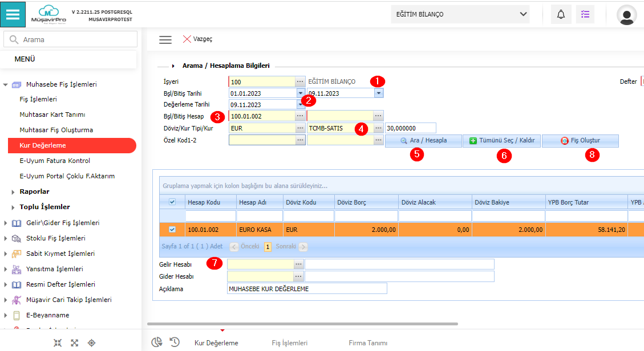Click the Tümünü Seç / Kaldır button
The width and height of the screenshot is (644, 351).
pos(501,141)
